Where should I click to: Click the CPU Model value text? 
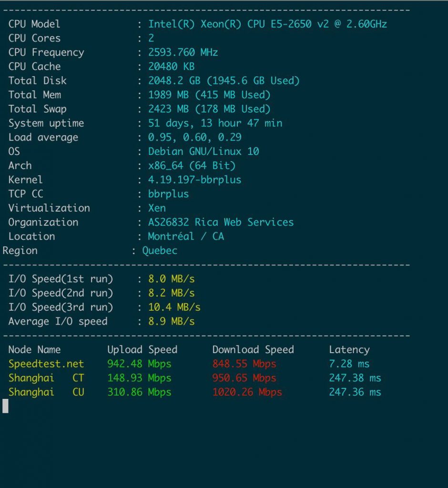click(x=267, y=24)
